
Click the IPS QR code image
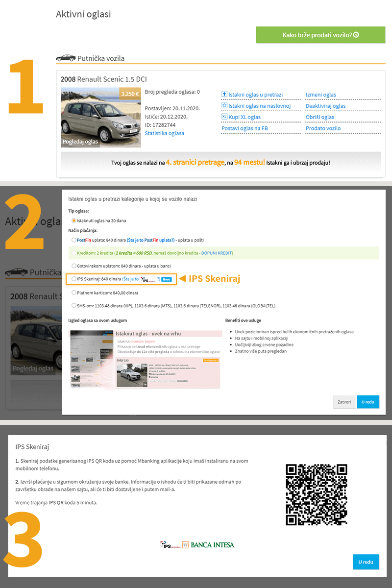316,494
